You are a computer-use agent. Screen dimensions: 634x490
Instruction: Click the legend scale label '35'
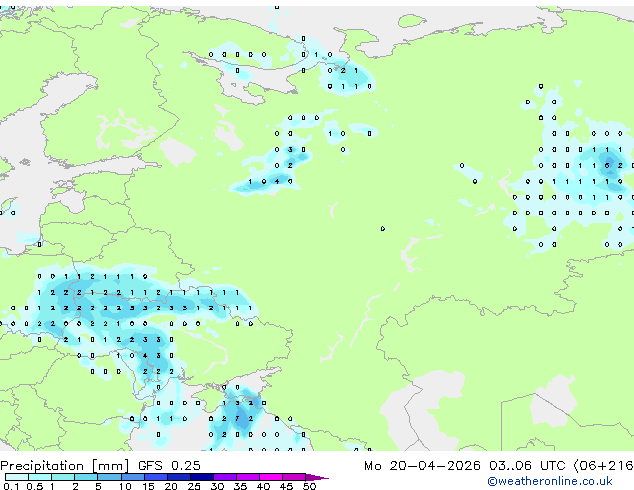tap(240, 486)
